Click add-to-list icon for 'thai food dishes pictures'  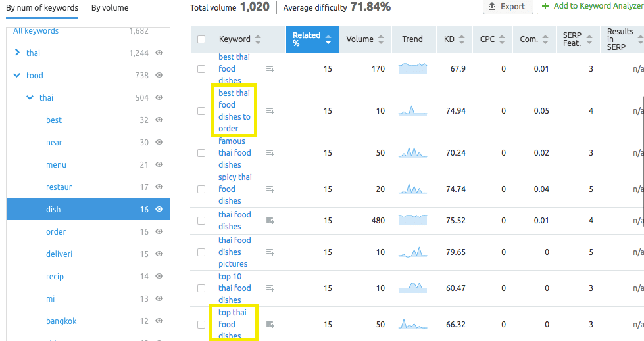pos(270,252)
